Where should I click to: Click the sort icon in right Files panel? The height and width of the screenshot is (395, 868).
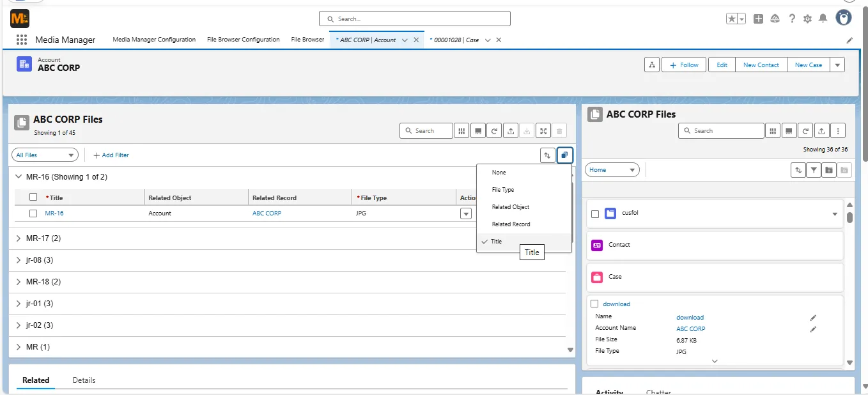[798, 170]
